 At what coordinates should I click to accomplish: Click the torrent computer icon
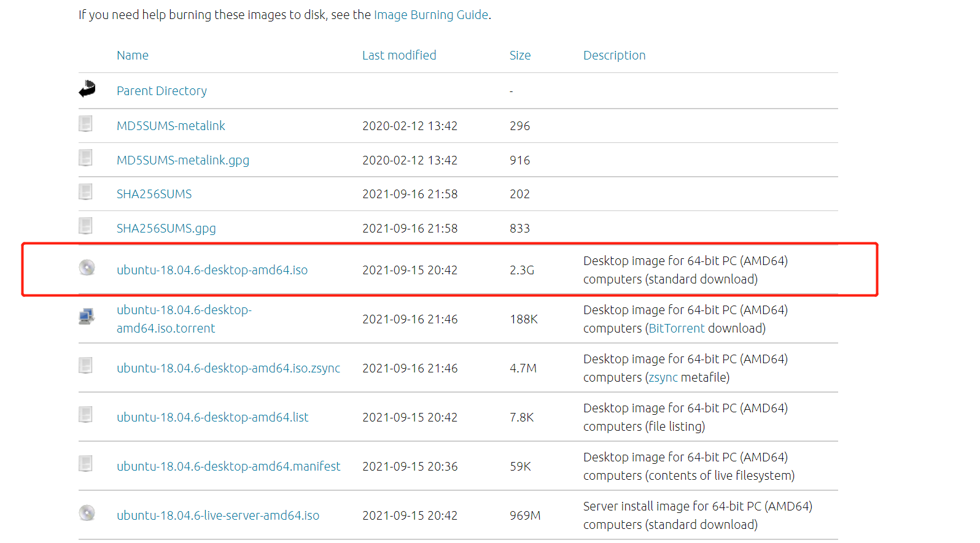87,317
